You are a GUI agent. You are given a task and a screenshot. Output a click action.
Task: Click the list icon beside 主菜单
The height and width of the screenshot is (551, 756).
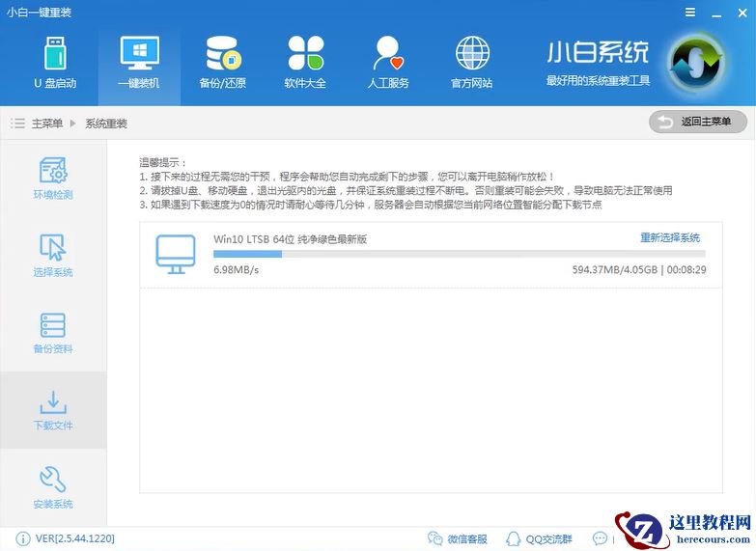coord(17,123)
